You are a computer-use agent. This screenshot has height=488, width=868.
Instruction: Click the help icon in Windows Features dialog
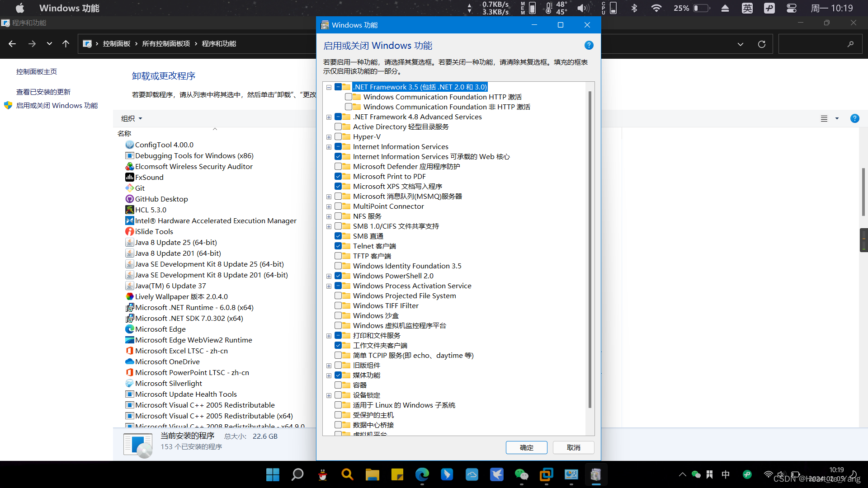pos(589,45)
